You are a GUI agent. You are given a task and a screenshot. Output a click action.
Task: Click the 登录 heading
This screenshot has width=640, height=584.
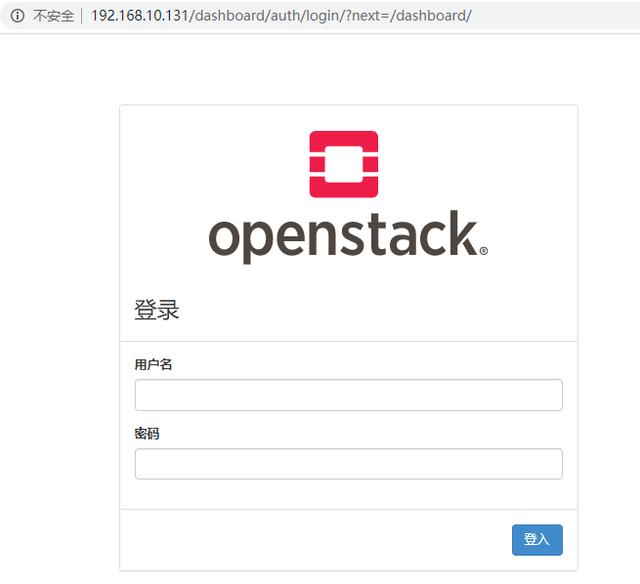[157, 310]
